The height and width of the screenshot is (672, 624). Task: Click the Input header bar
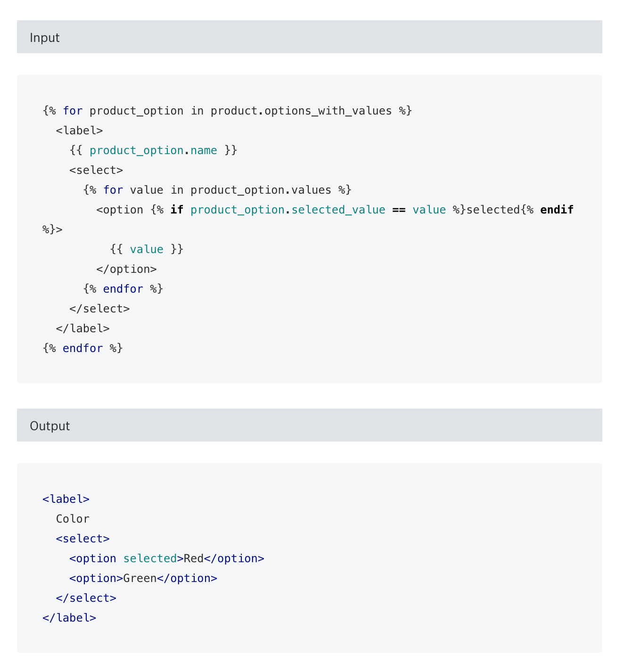click(x=309, y=37)
